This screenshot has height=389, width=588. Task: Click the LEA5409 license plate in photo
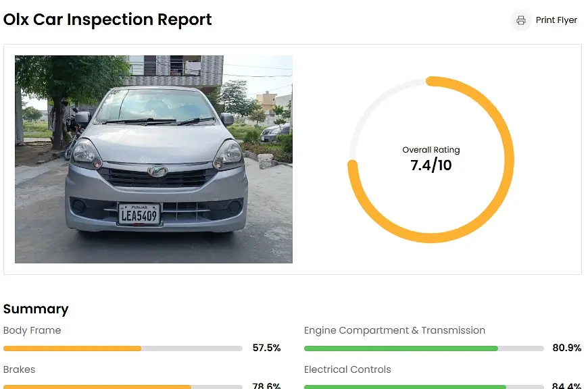(x=139, y=215)
